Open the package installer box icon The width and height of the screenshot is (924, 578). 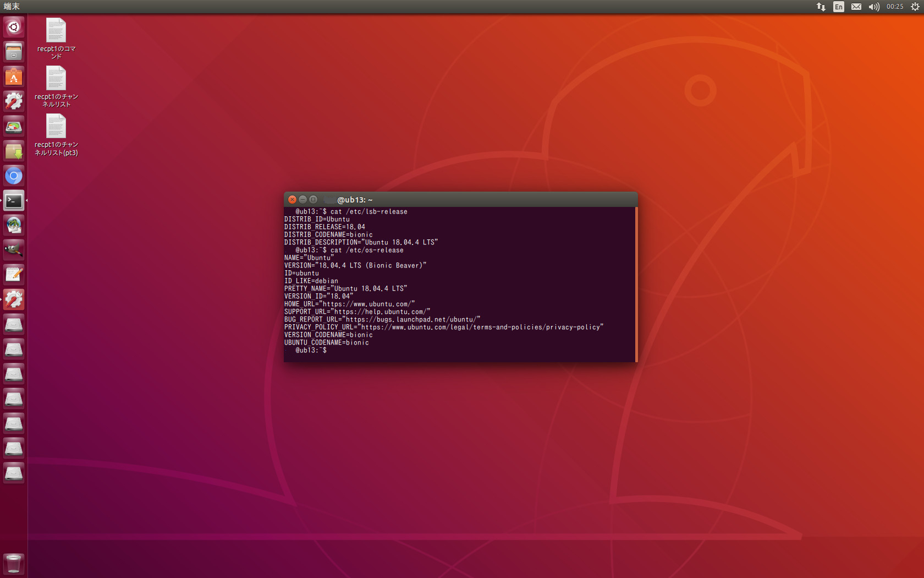point(14,151)
